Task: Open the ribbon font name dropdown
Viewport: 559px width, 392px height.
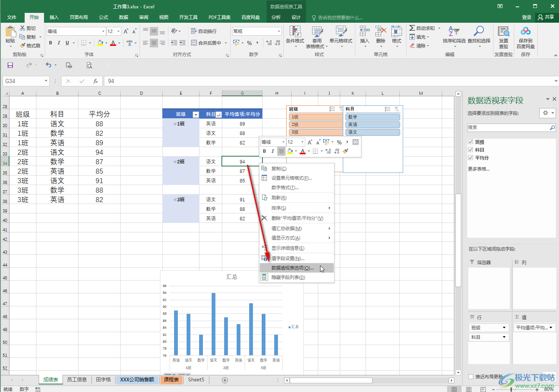Action: coord(103,31)
